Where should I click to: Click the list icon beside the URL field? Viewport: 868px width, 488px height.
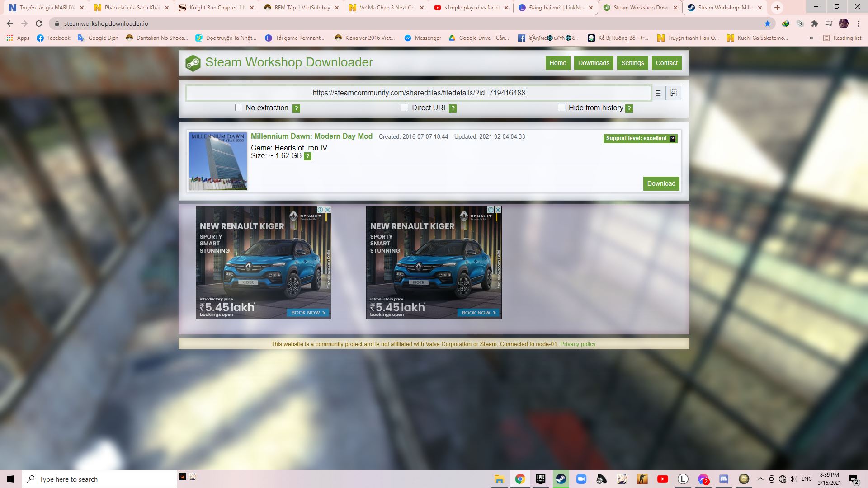pyautogui.click(x=658, y=93)
